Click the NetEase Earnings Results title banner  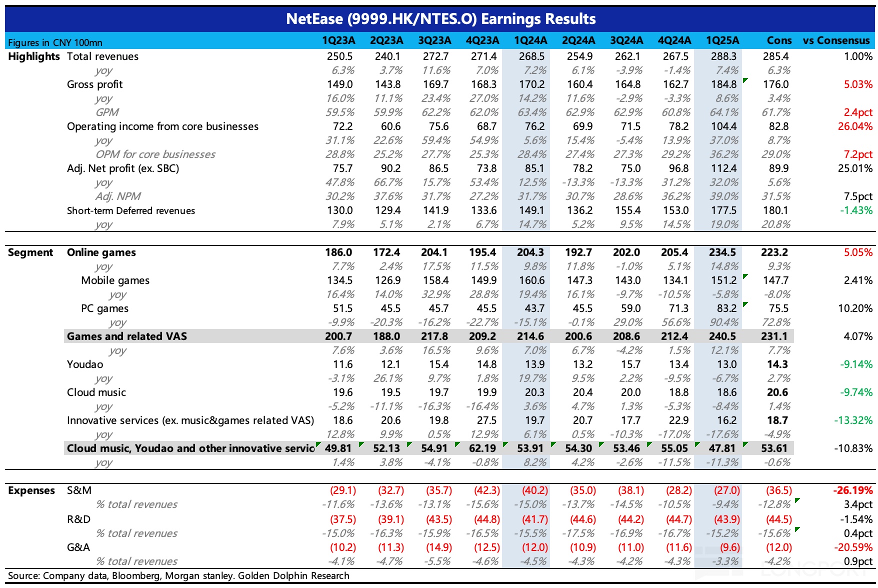point(440,19)
